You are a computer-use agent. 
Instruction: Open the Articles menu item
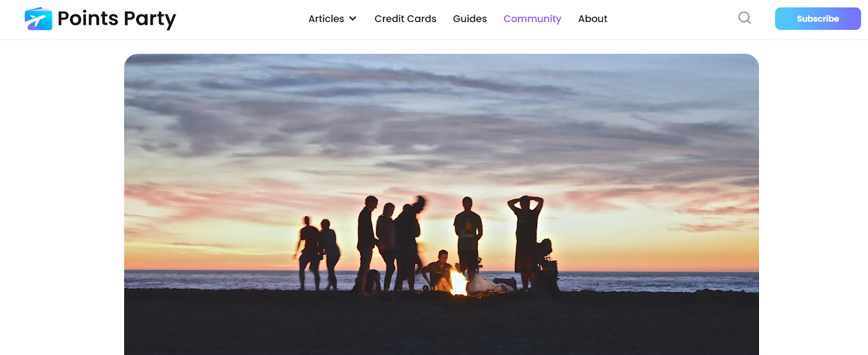click(x=326, y=18)
